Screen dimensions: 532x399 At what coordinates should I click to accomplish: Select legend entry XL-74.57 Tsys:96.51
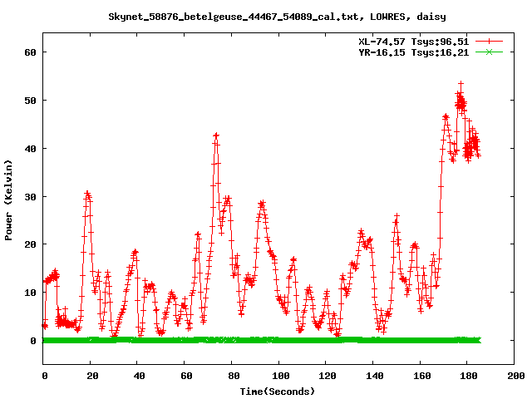[x=414, y=42]
